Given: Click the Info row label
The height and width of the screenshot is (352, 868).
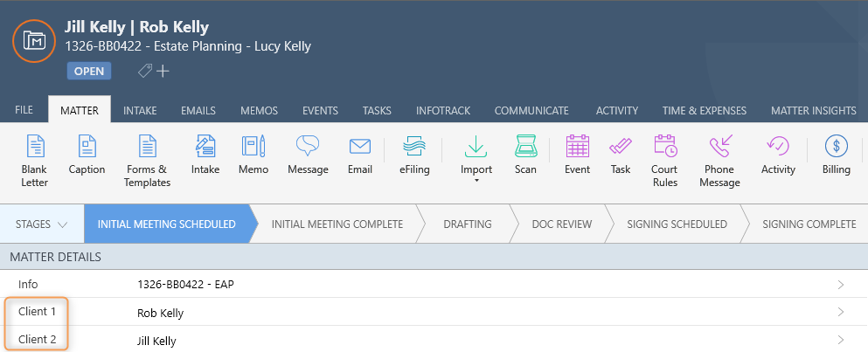Looking at the screenshot, I should [x=28, y=285].
